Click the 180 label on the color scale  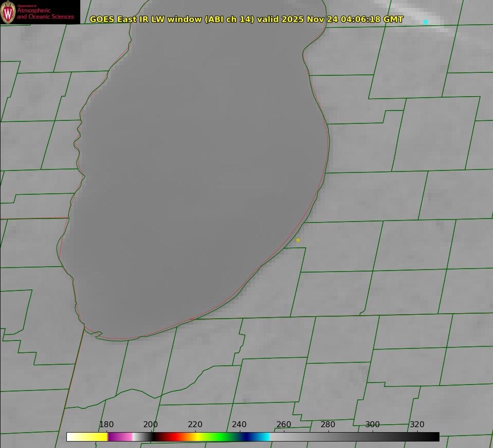pyautogui.click(x=107, y=425)
